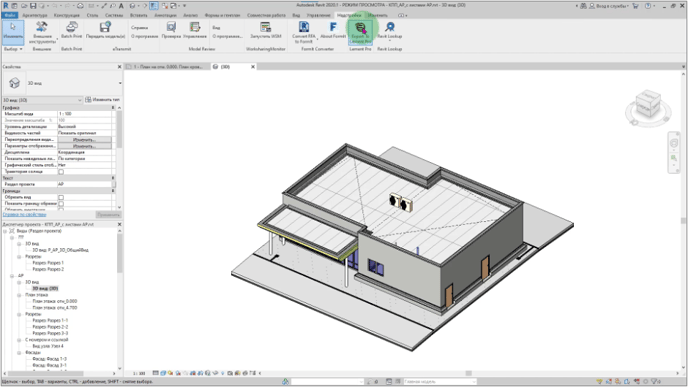Viewport: 688px width, 387px height.
Task: Click the Save icon in quick access toolbar
Action: tap(33, 6)
